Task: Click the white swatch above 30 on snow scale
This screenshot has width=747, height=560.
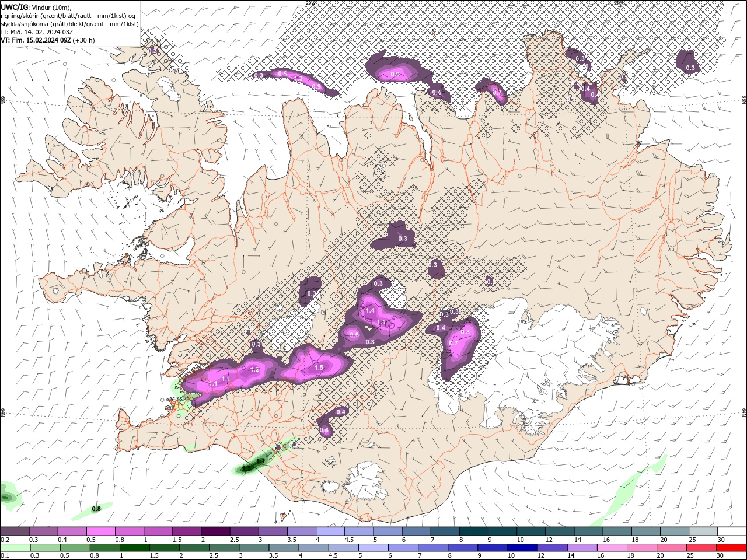Action: [732, 531]
